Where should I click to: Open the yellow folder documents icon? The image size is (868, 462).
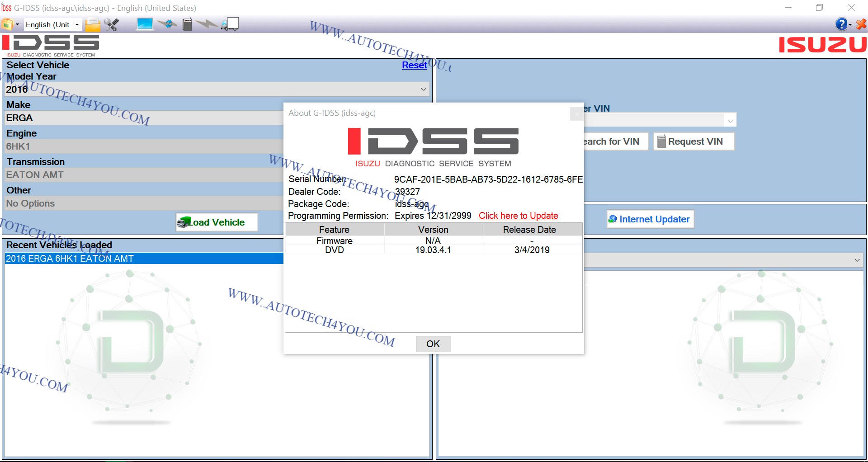pyautogui.click(x=93, y=24)
